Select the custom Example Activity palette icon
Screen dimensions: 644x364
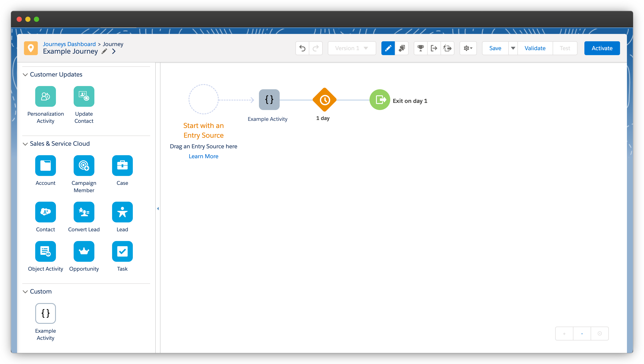[x=46, y=313]
